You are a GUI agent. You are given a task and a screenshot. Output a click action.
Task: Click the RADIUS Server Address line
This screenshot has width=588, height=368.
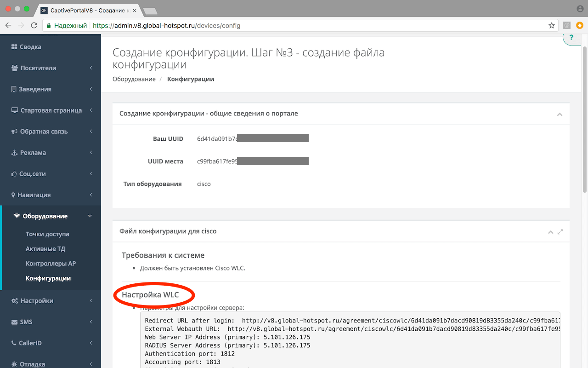click(227, 345)
